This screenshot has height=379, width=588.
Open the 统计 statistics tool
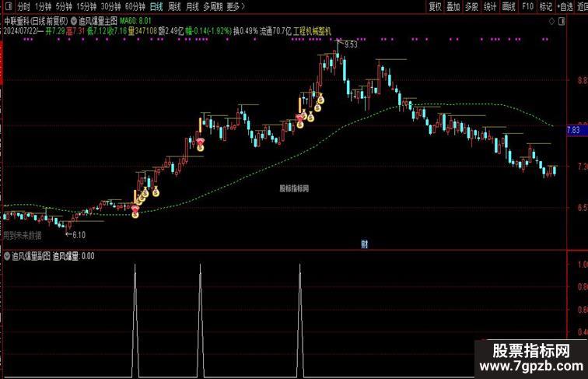coord(490,6)
